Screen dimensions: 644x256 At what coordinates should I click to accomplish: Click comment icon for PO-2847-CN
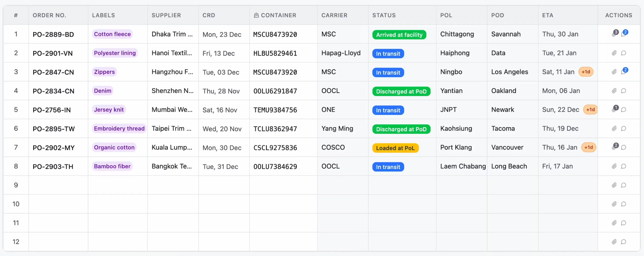coord(624,72)
